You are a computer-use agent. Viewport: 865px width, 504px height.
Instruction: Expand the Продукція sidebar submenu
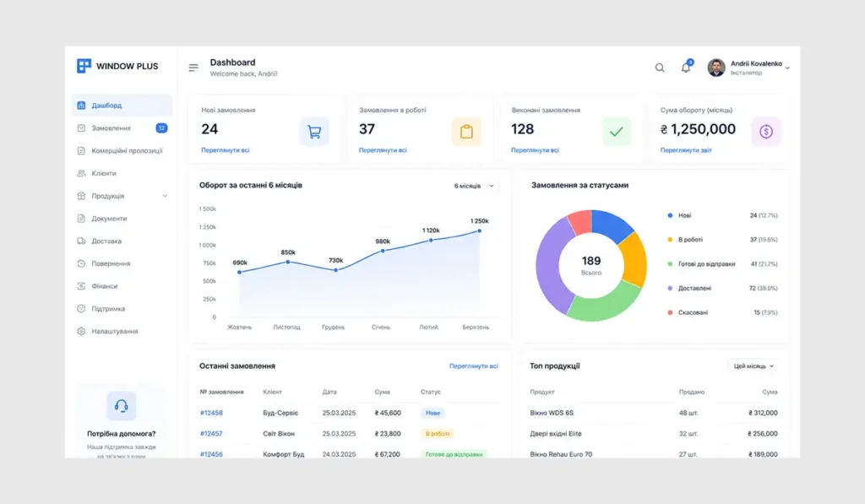click(x=165, y=196)
